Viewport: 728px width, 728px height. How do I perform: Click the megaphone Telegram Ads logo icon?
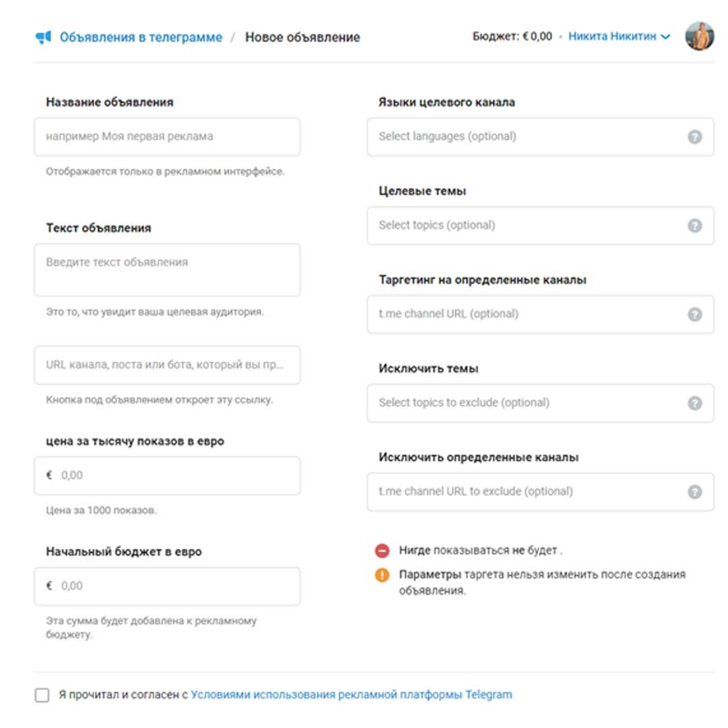pos(44,38)
